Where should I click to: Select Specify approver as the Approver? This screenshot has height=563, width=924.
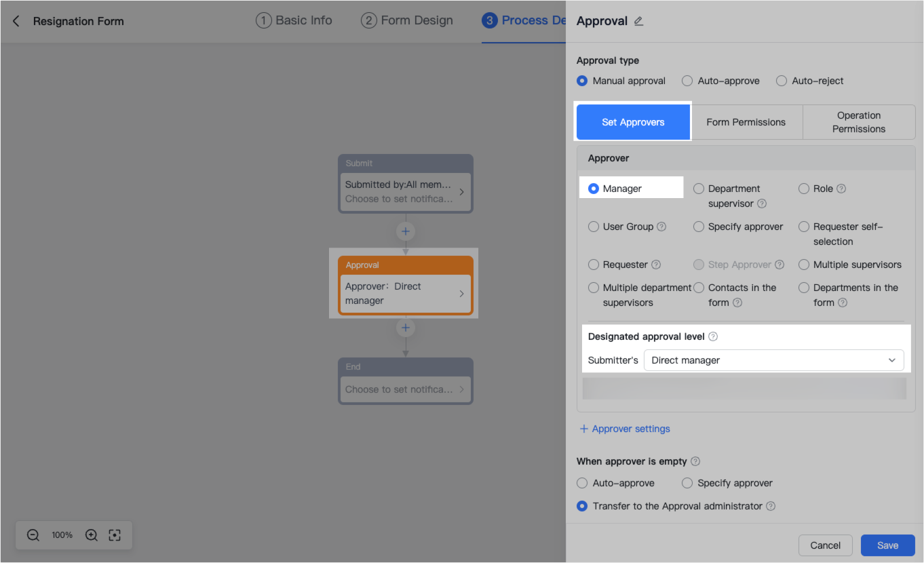[699, 227]
